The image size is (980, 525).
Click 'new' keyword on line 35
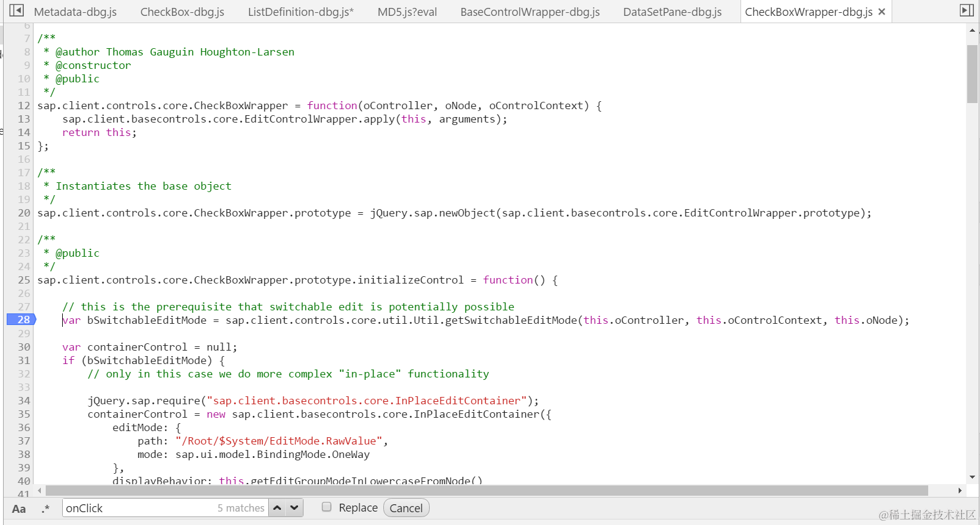[x=216, y=414]
